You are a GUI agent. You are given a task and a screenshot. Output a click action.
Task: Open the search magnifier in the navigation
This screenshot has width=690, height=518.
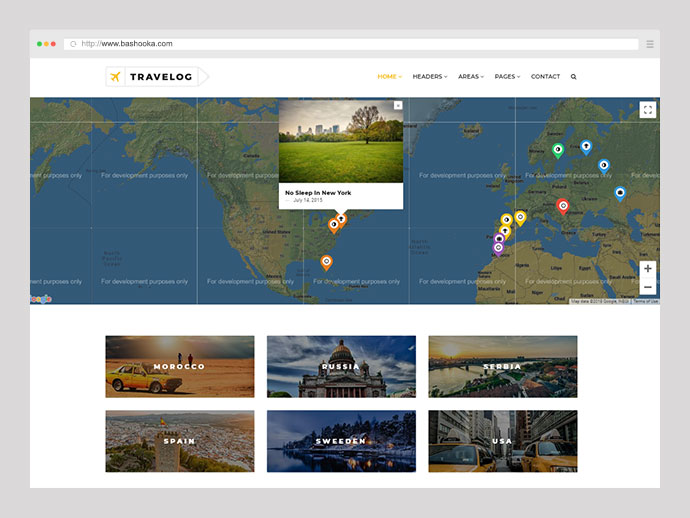(x=573, y=77)
